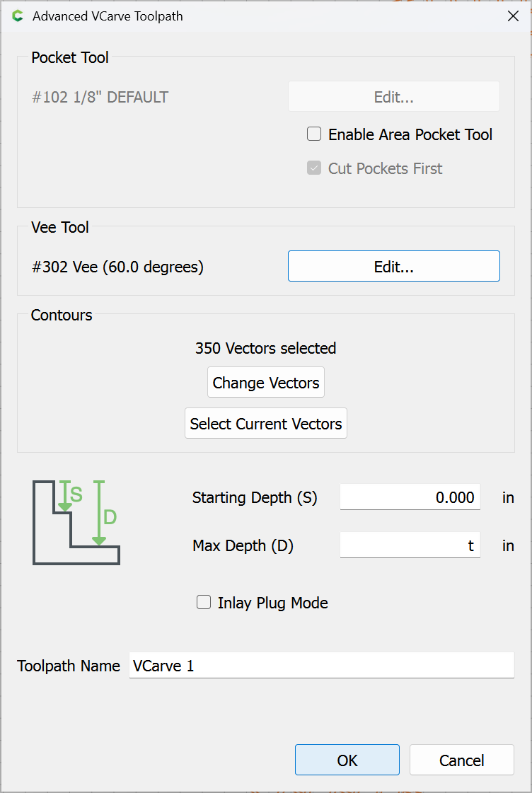Check the Inlay Plug Mode option

click(x=204, y=602)
